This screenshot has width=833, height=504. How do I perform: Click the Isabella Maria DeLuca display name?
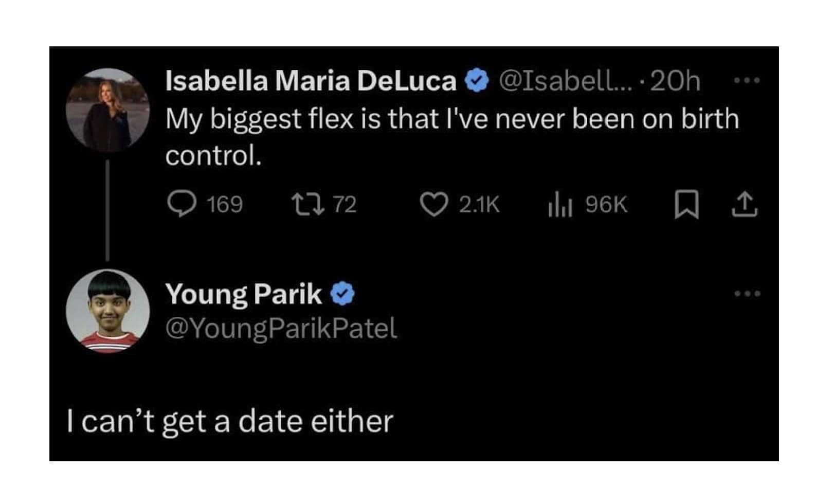(311, 81)
